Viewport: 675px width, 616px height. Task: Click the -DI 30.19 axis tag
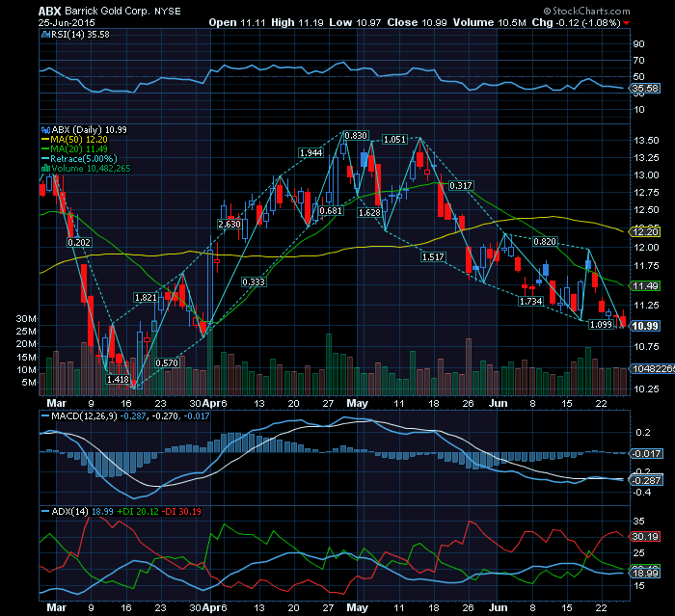coord(645,536)
